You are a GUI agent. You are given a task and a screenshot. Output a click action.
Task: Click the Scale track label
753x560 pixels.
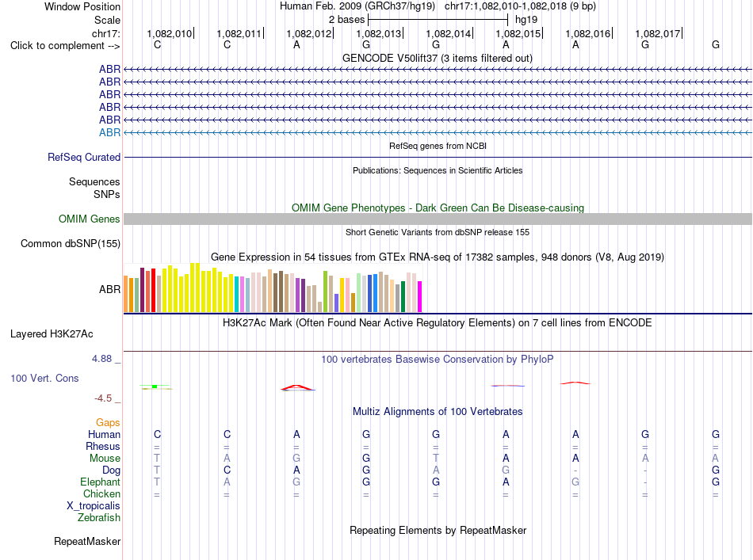[107, 20]
